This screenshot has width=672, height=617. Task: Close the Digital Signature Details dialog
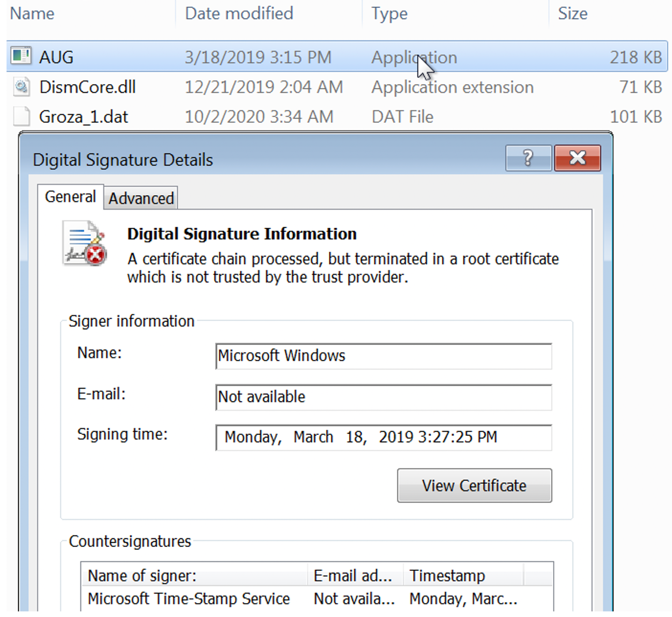click(578, 158)
